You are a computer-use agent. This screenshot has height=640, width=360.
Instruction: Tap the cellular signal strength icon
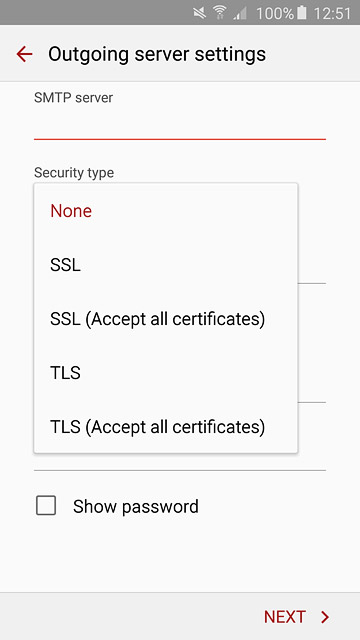point(240,14)
